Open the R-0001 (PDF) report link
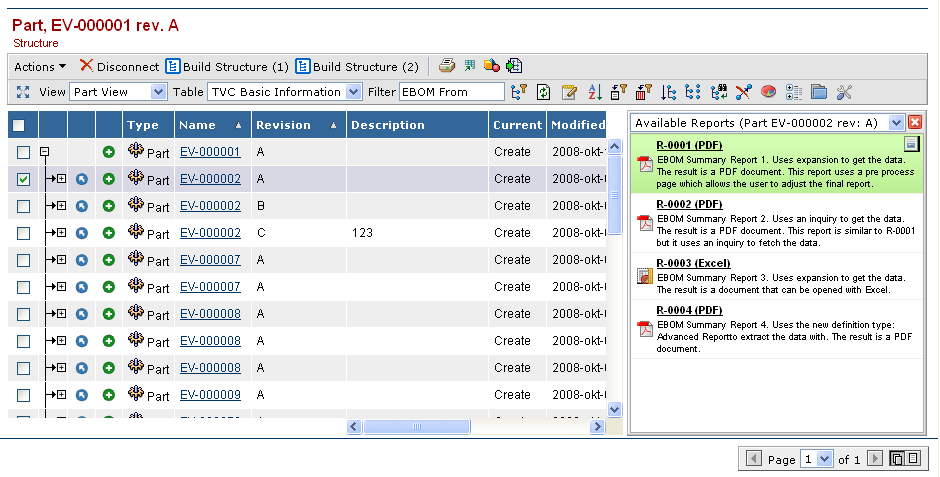 tap(689, 145)
